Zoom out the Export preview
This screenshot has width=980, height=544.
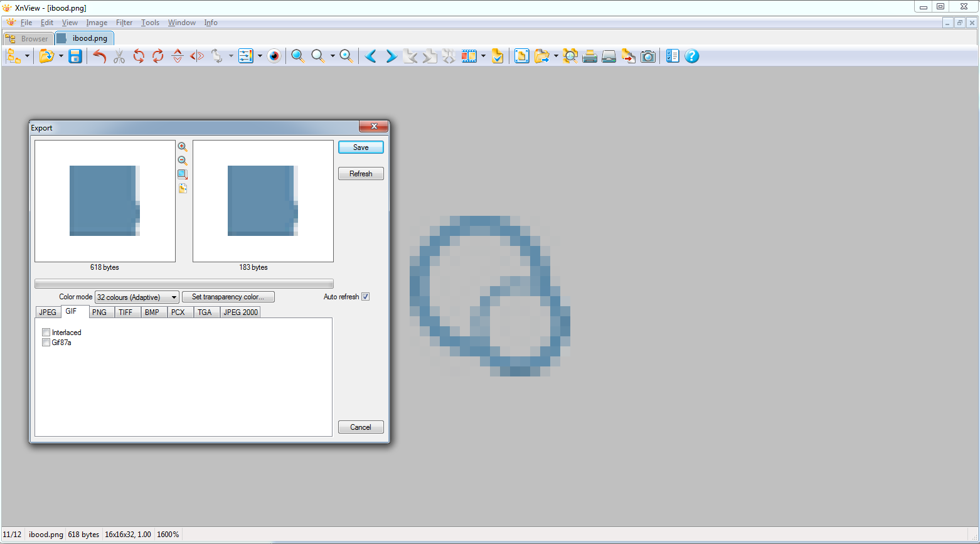pos(183,161)
